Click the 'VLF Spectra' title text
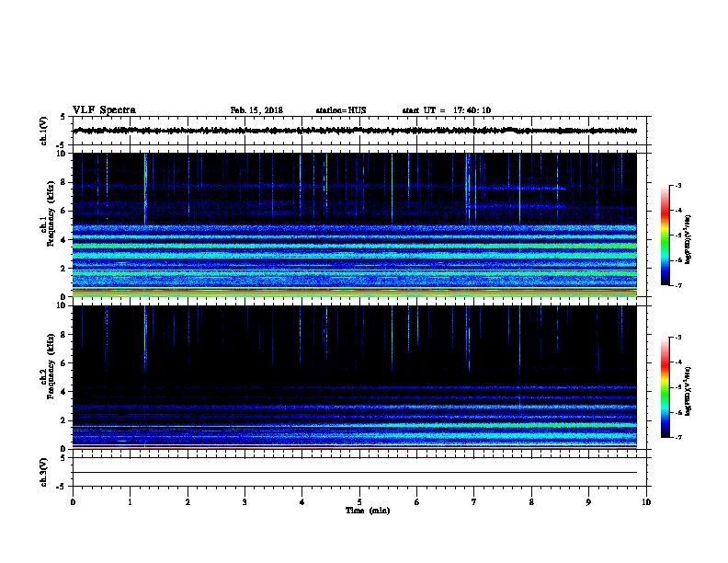The height and width of the screenshot is (563, 728). pyautogui.click(x=104, y=110)
